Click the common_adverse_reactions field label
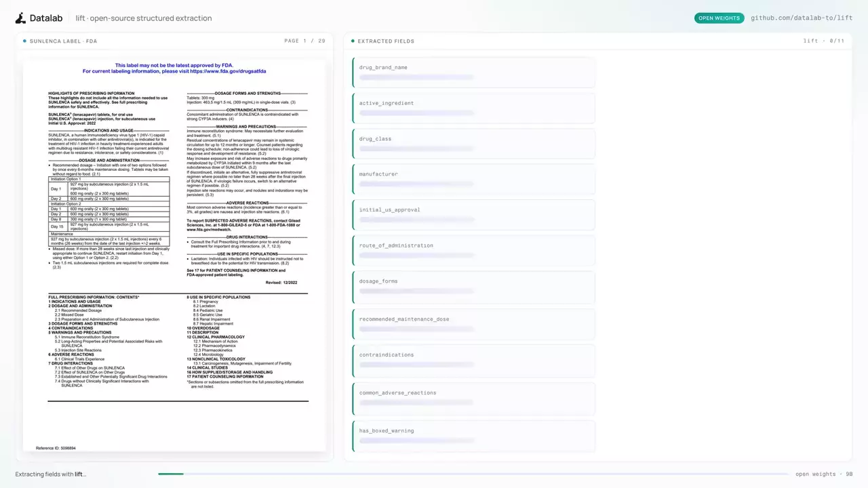 [x=397, y=392]
